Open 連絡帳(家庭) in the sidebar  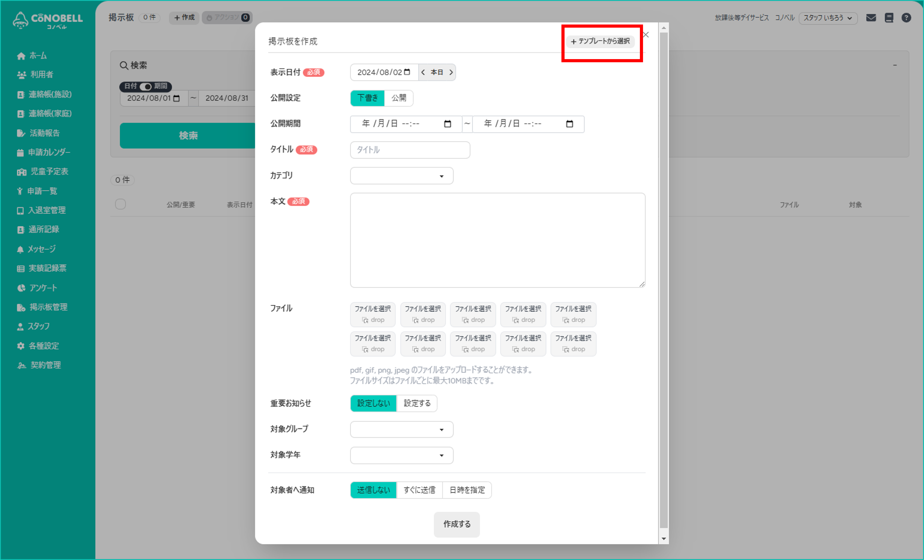tap(44, 114)
